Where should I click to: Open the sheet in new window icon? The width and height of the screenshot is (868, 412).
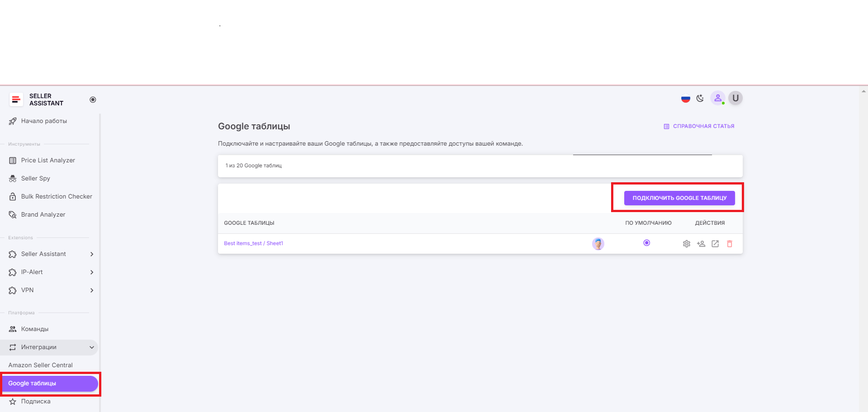click(x=715, y=244)
